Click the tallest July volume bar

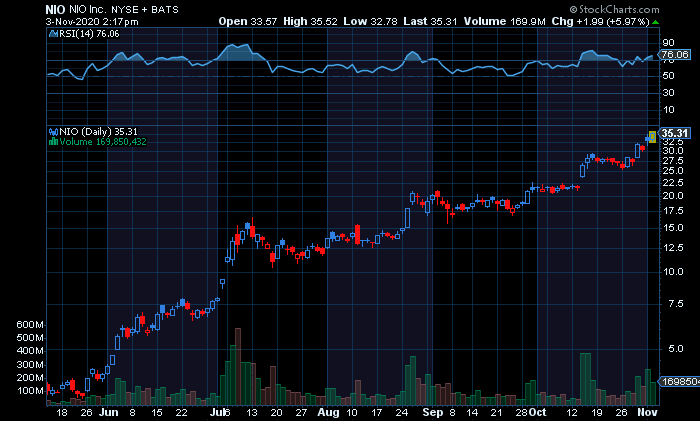tap(238, 367)
